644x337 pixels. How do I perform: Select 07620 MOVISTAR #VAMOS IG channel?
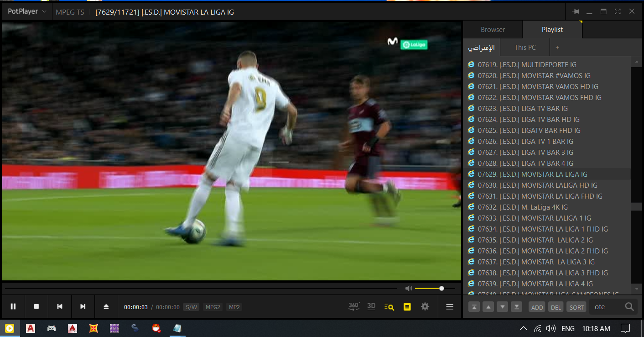547,76
